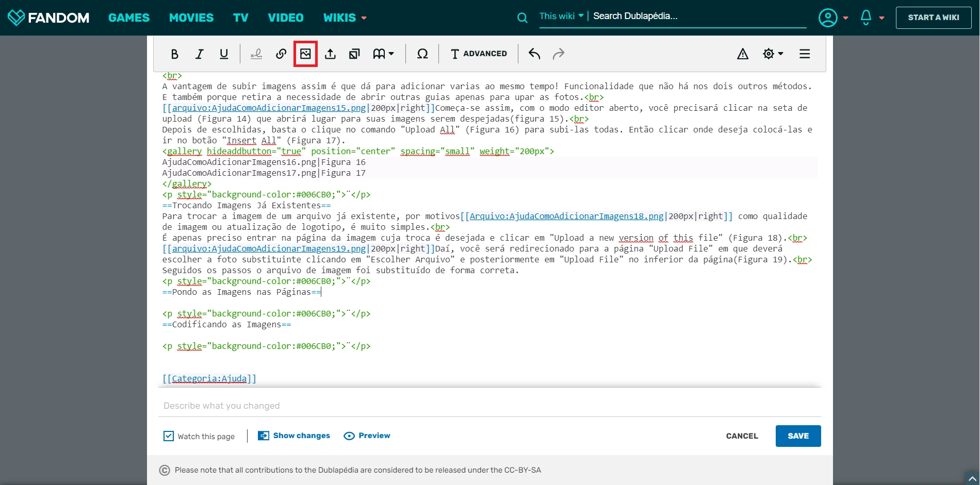Viewport: 980px width, 485px height.
Task: Insert a link with the chain icon
Action: [x=281, y=54]
